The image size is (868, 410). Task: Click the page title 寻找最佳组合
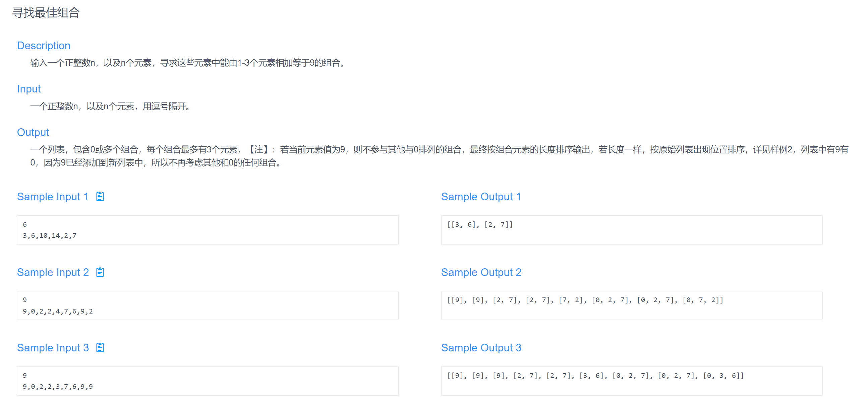pyautogui.click(x=46, y=13)
